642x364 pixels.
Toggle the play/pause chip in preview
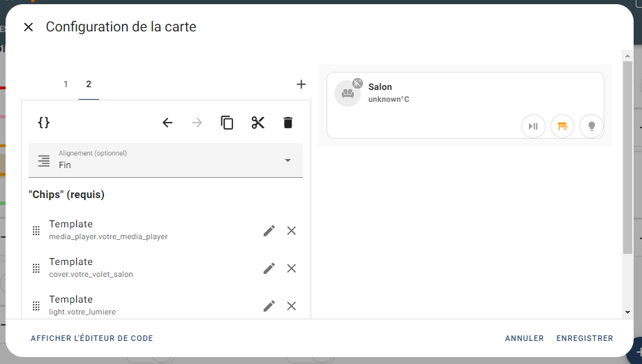(x=533, y=126)
